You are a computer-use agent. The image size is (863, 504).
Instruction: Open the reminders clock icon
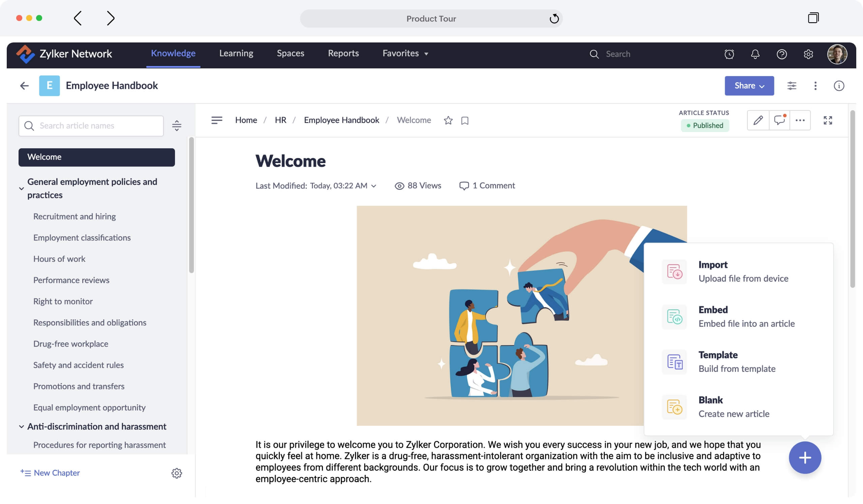click(x=730, y=54)
